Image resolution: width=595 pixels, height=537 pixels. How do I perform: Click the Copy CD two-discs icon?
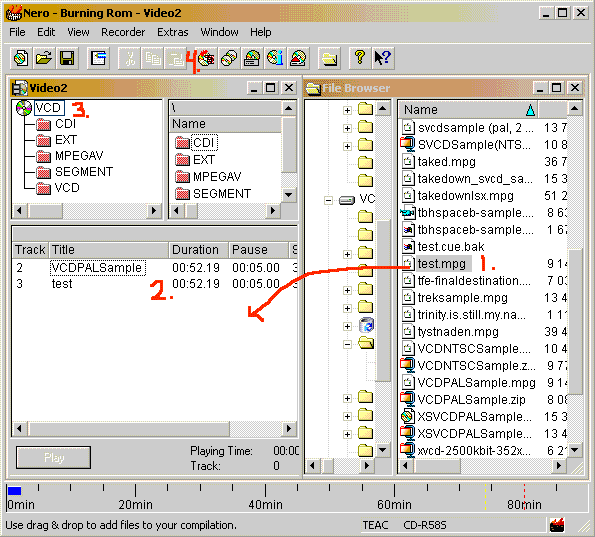point(229,58)
